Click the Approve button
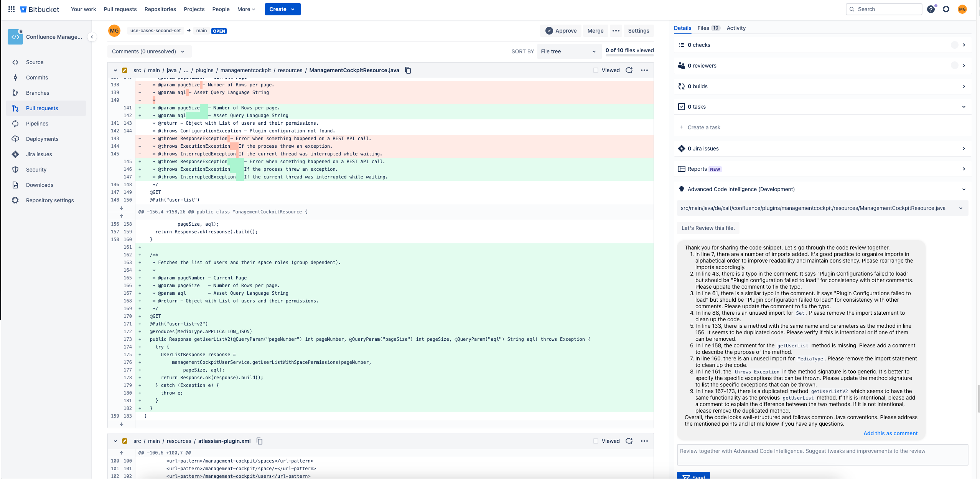 [561, 31]
